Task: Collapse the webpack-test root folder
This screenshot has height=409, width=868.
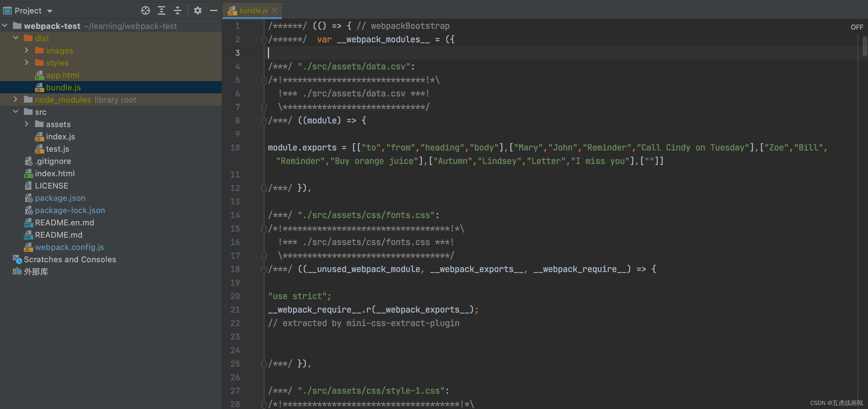Action: [5, 25]
